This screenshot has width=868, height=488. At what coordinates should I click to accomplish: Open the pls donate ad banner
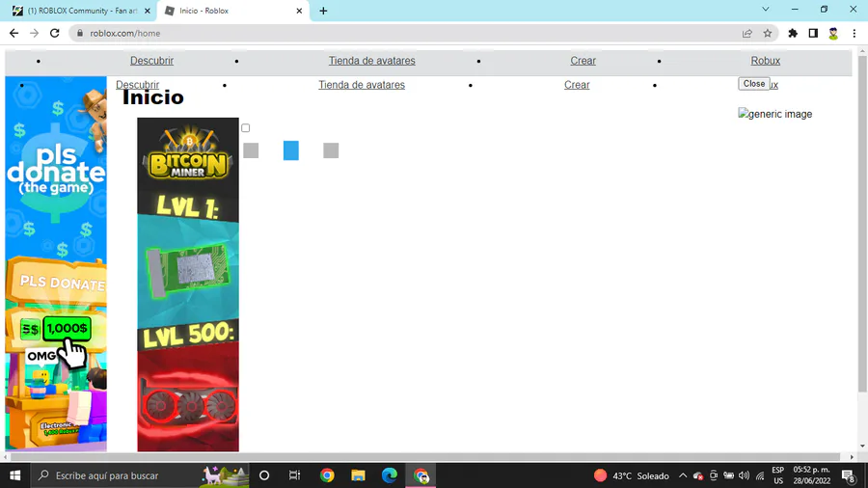(56, 264)
